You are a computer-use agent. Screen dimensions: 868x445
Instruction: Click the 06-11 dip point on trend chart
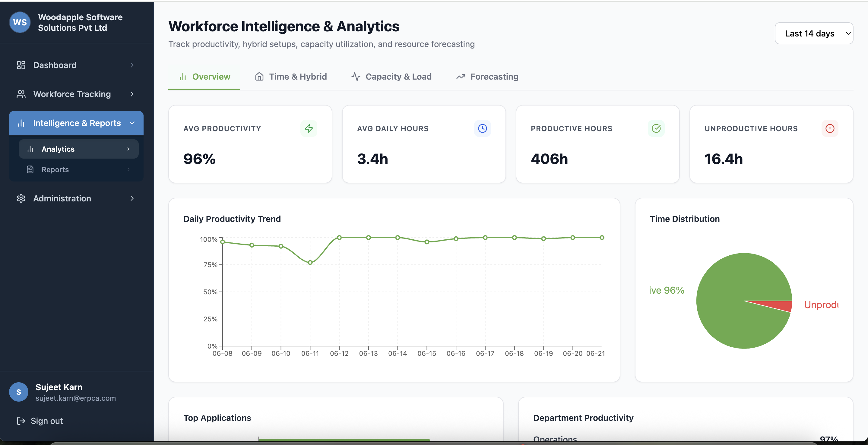pyautogui.click(x=310, y=263)
